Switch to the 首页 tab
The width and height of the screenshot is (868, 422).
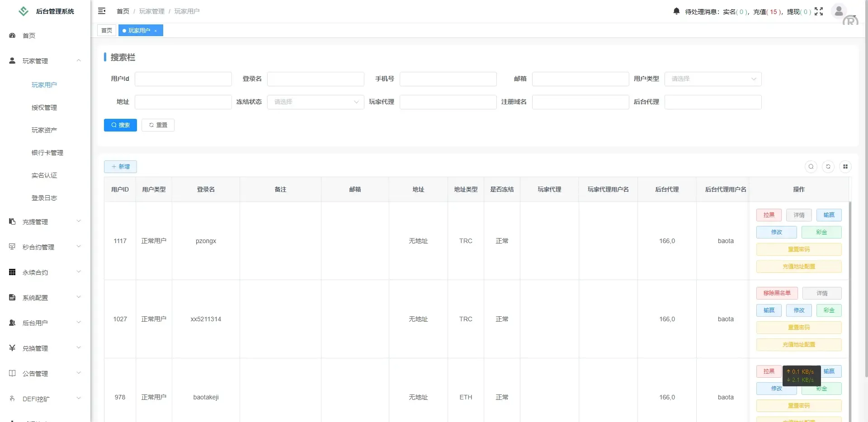106,30
